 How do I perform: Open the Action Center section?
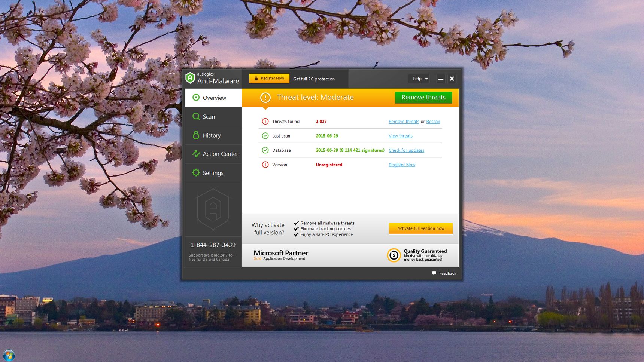(x=213, y=154)
